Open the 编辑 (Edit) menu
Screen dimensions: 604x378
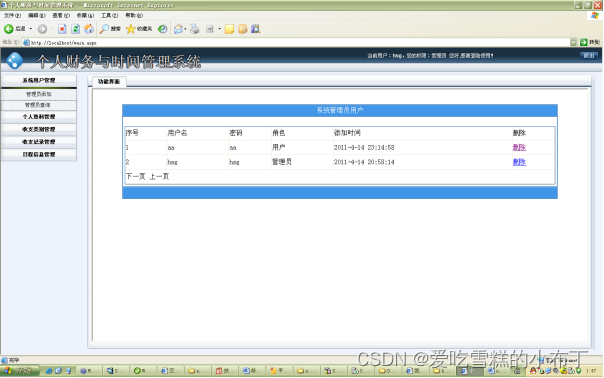pos(37,15)
